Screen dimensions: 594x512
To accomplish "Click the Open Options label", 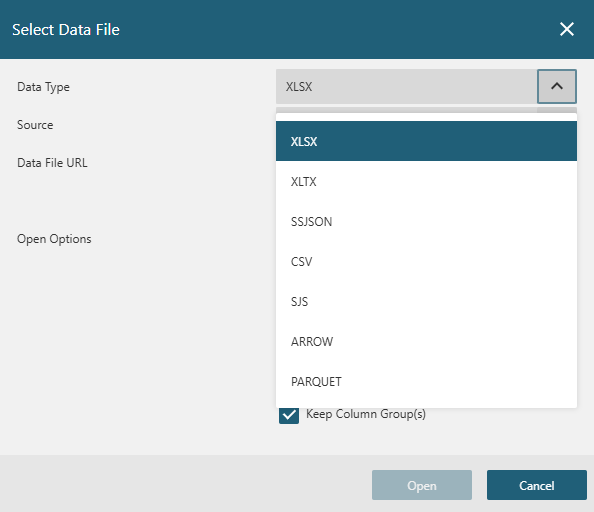I will click(x=54, y=239).
